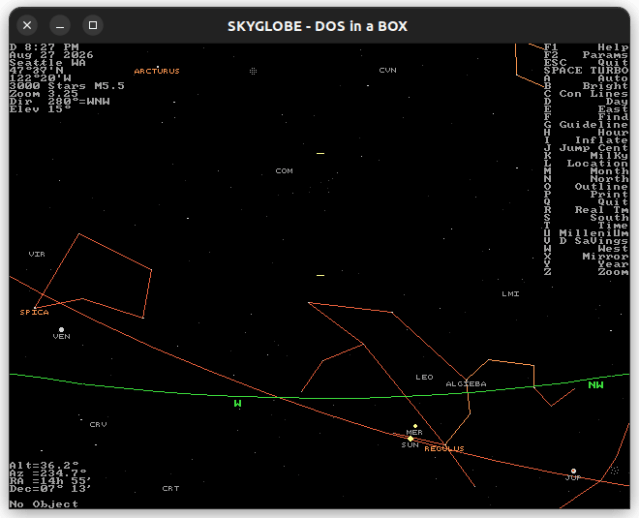Click U Millenium command
The width and height of the screenshot is (639, 518).
point(586,233)
